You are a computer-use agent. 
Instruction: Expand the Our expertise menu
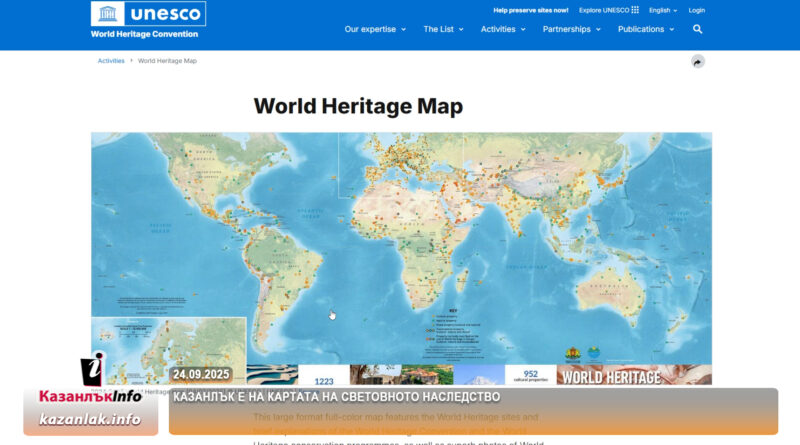point(375,29)
